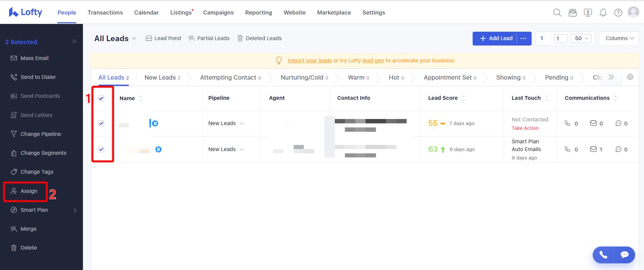
Task: Open more options next to Add Lead
Action: (523, 38)
